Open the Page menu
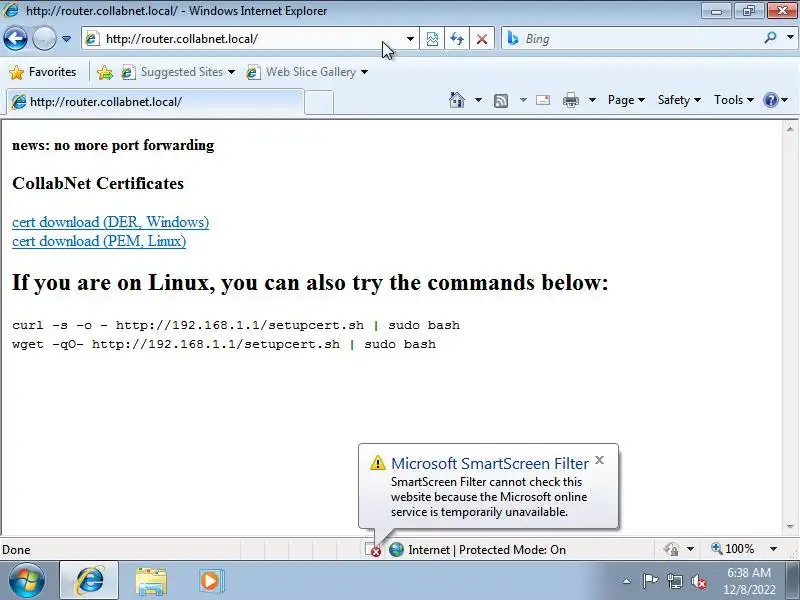 point(626,100)
